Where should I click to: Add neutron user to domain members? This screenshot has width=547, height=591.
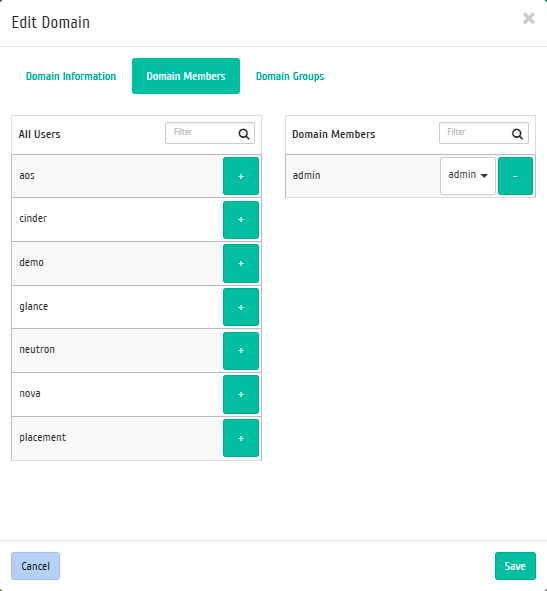tap(241, 351)
